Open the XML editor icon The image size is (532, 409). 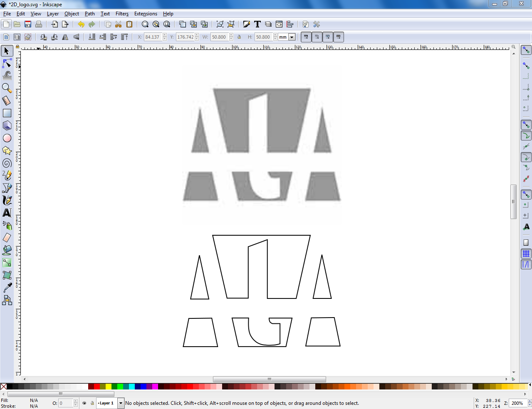coord(279,24)
